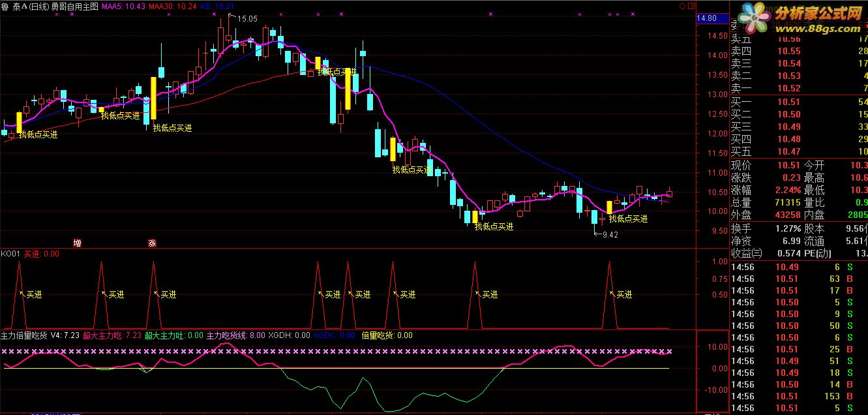Click the 涨幅 2.24% percent change
Image resolution: width=868 pixels, height=415 pixels.
point(787,190)
